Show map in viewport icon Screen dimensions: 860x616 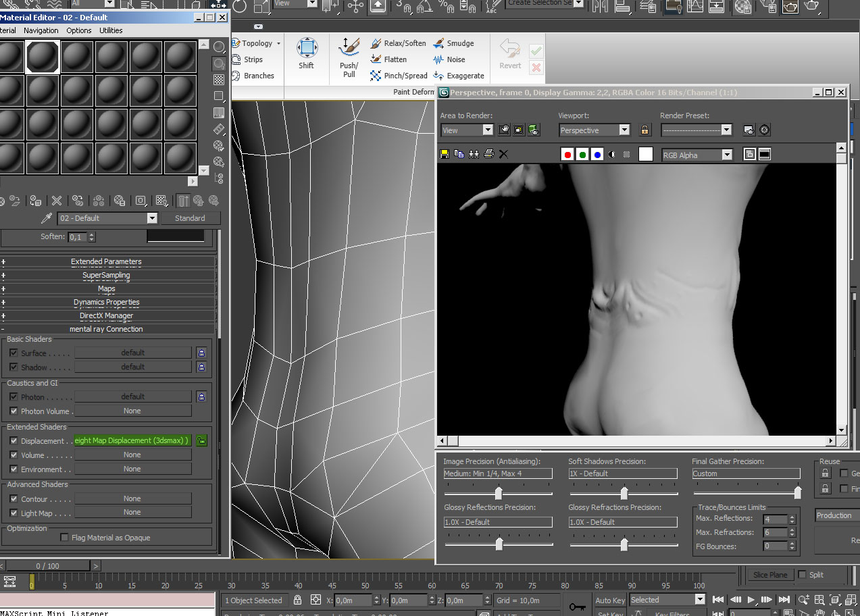click(x=161, y=201)
